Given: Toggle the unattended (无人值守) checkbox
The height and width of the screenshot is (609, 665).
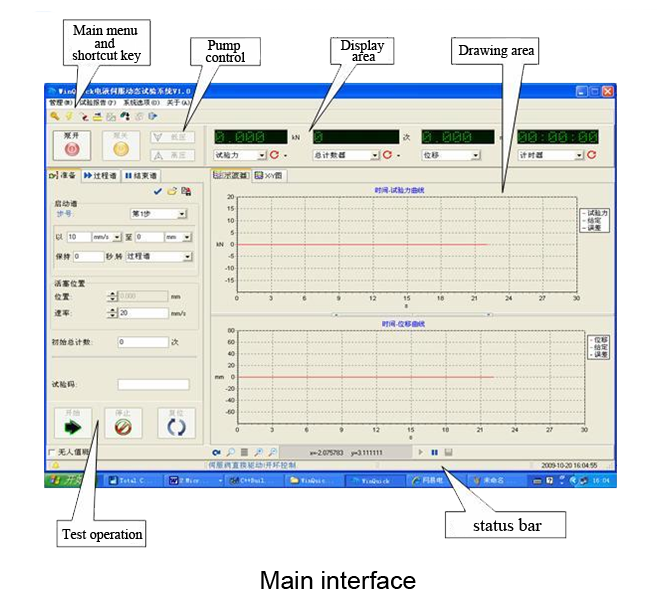Looking at the screenshot, I should [x=53, y=452].
